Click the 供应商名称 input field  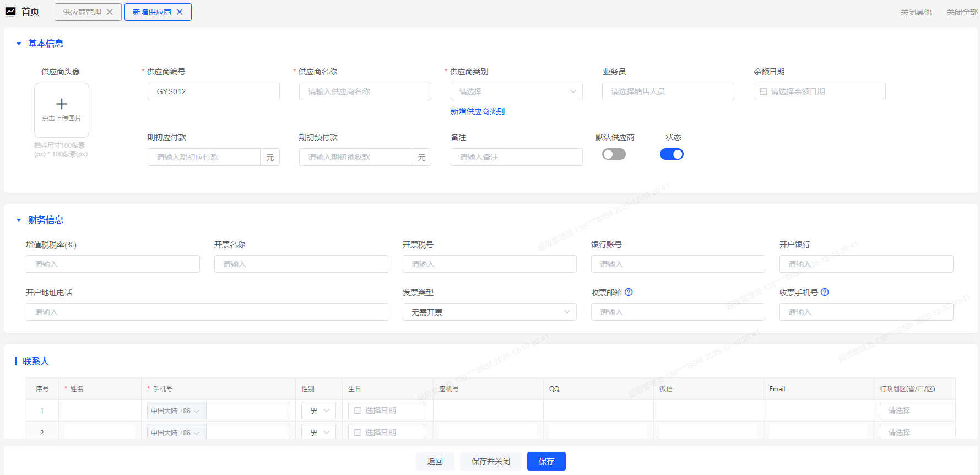coord(365,91)
